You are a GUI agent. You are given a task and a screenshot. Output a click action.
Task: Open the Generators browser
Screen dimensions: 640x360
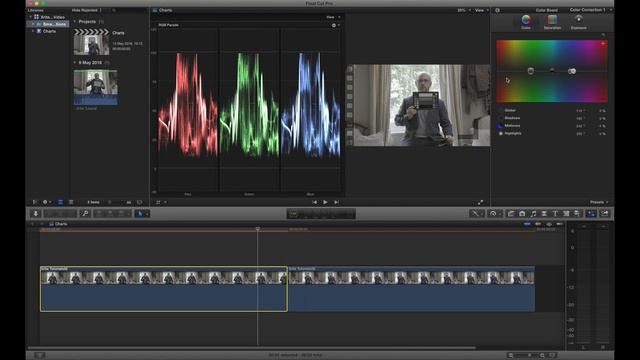click(x=566, y=213)
